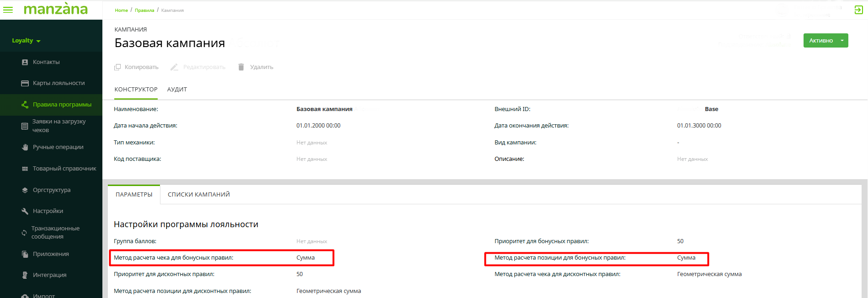Select the КОНСТРУКТОР tab
This screenshot has height=298, width=868.
[136, 90]
